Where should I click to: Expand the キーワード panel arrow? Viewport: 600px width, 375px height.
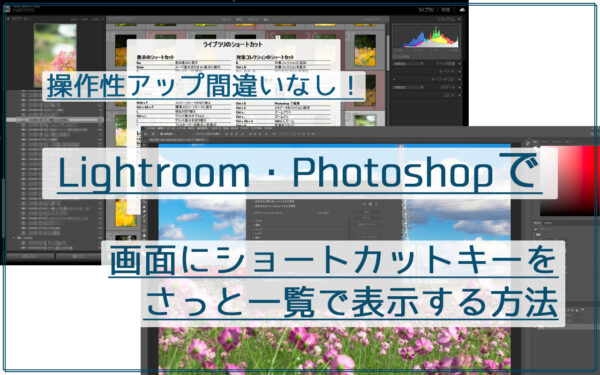point(459,72)
